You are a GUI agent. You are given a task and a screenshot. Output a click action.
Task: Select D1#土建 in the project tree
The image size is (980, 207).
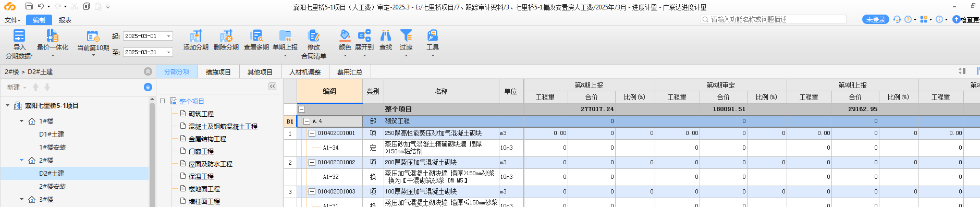point(52,134)
